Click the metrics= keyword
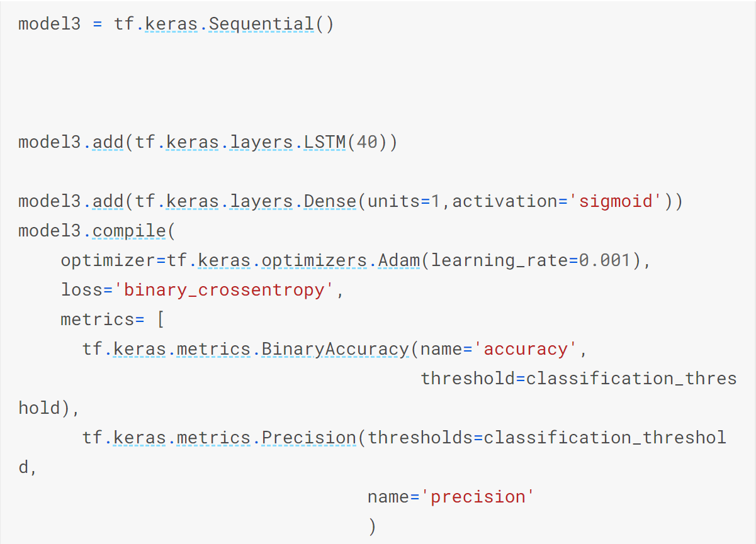The image size is (756, 544). [x=103, y=319]
